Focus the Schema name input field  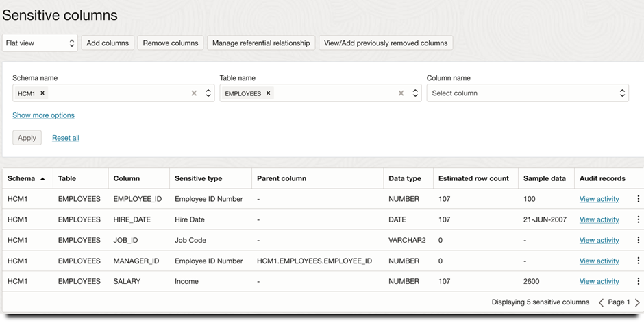coord(114,93)
